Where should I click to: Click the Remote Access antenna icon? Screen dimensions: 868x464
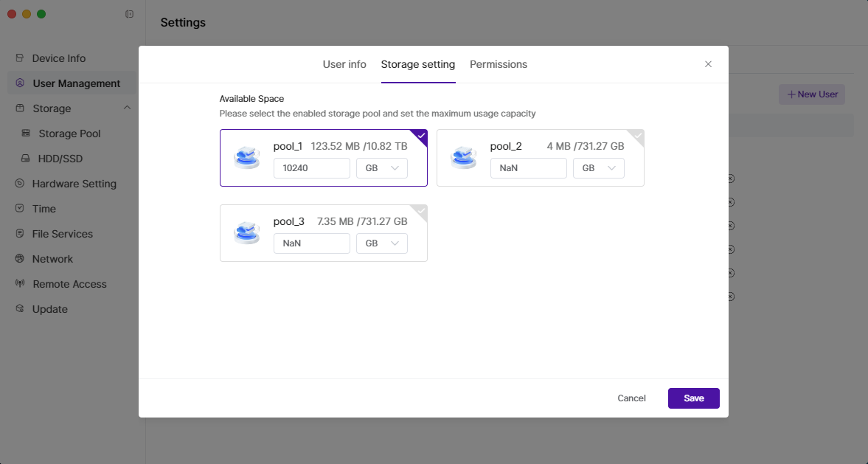pos(20,283)
